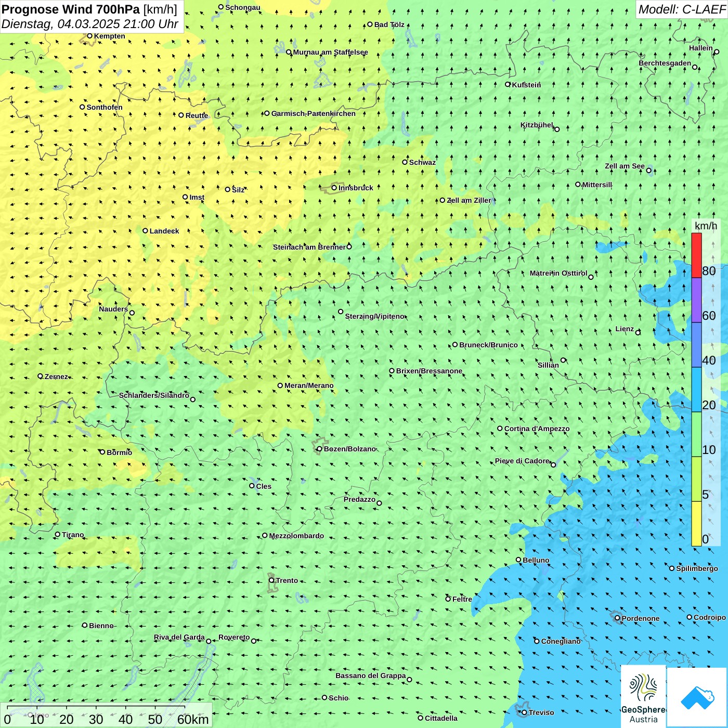
Task: Click the km/h legend heading
Action: click(x=706, y=226)
